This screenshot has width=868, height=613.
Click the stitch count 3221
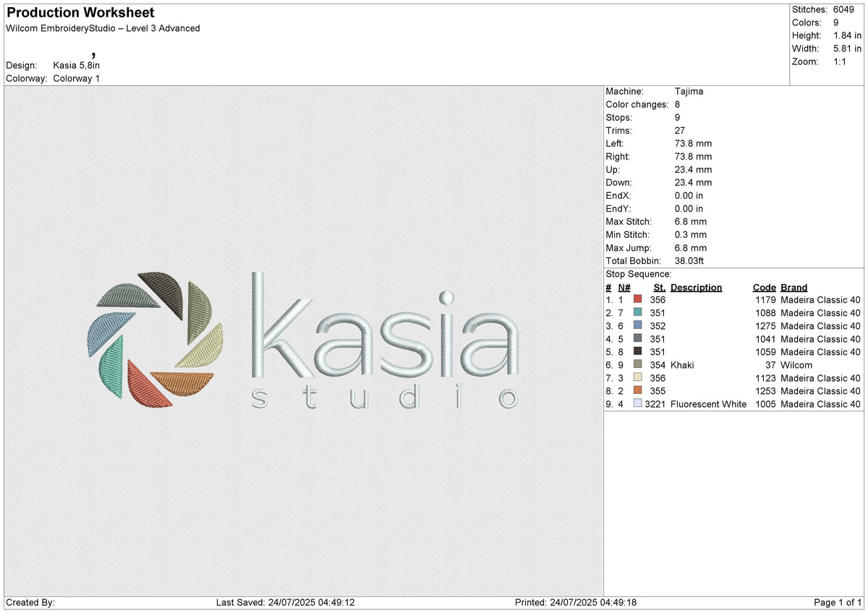point(655,403)
